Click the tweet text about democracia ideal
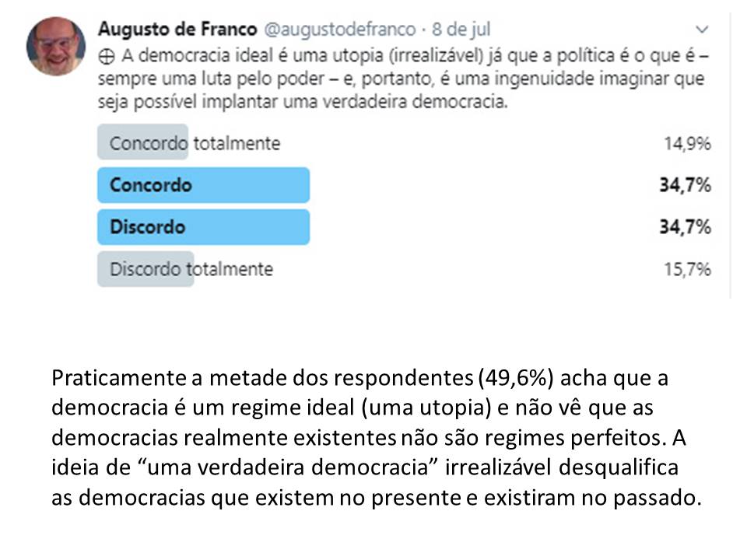Image resolution: width=747 pixels, height=560 pixels. pos(404,79)
